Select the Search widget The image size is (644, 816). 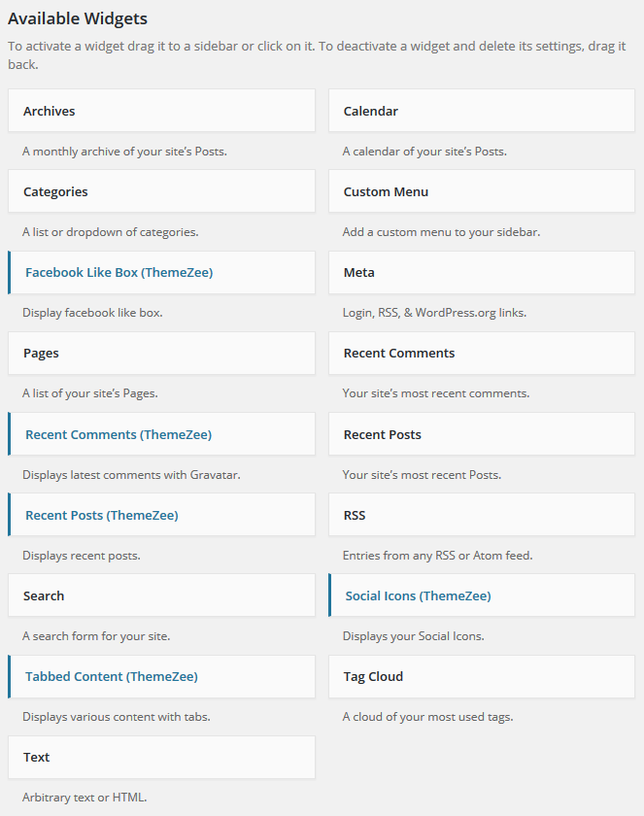(161, 595)
